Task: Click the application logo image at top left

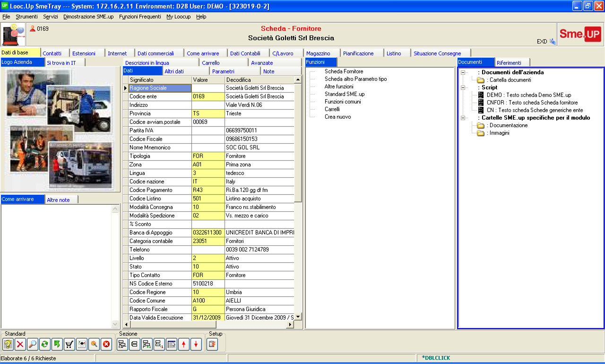Action: 13,34
